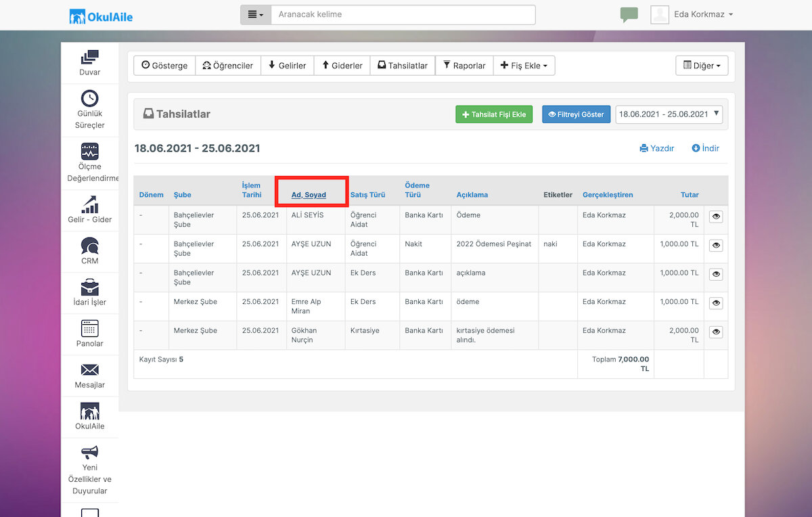Viewport: 812px width, 517px height.
Task: Click the user avatar picture
Action: (660, 14)
